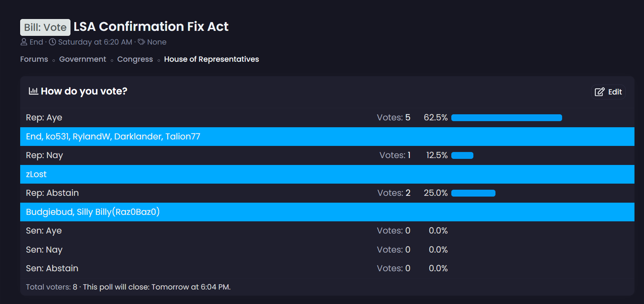Screen dimensions: 644x304
Task: Open the Saturday at 6:20 AM timestamp
Action: click(95, 42)
